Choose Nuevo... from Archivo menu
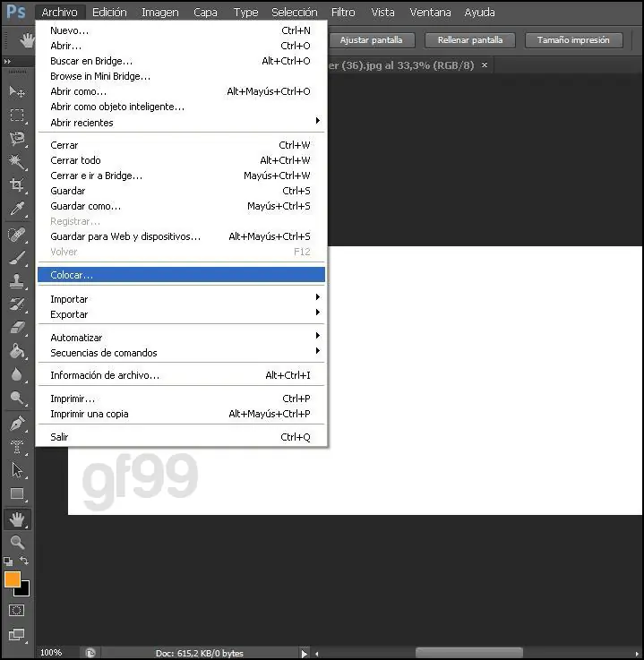 click(181, 30)
